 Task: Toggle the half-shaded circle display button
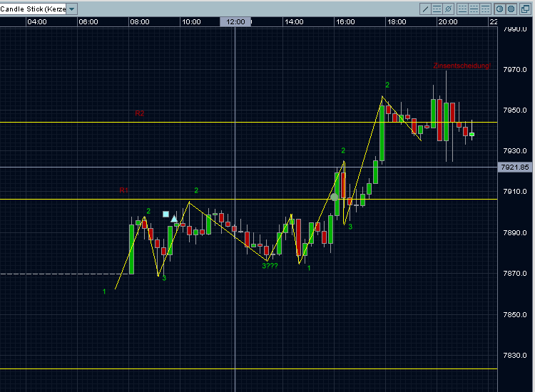click(x=499, y=9)
